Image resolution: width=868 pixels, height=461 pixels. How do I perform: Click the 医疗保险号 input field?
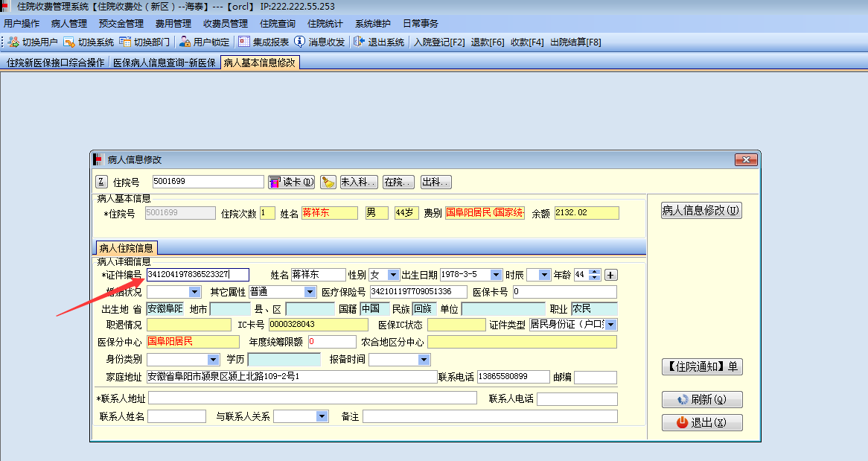(x=418, y=292)
